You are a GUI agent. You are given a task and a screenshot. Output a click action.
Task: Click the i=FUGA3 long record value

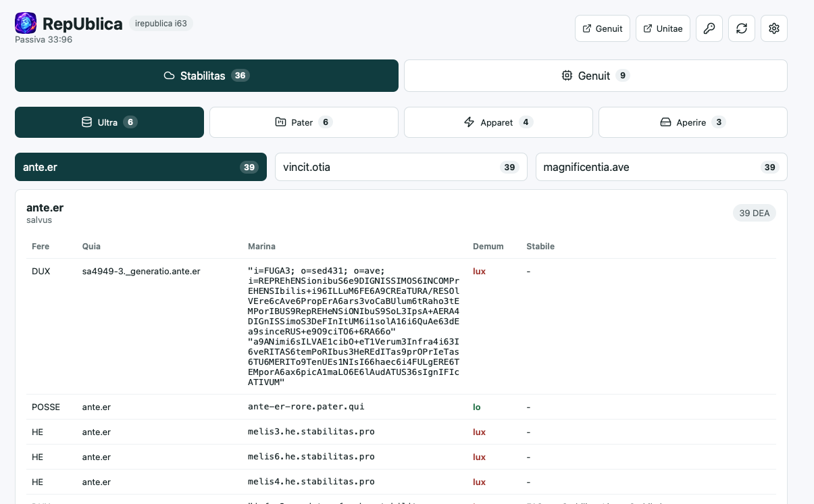coord(353,326)
